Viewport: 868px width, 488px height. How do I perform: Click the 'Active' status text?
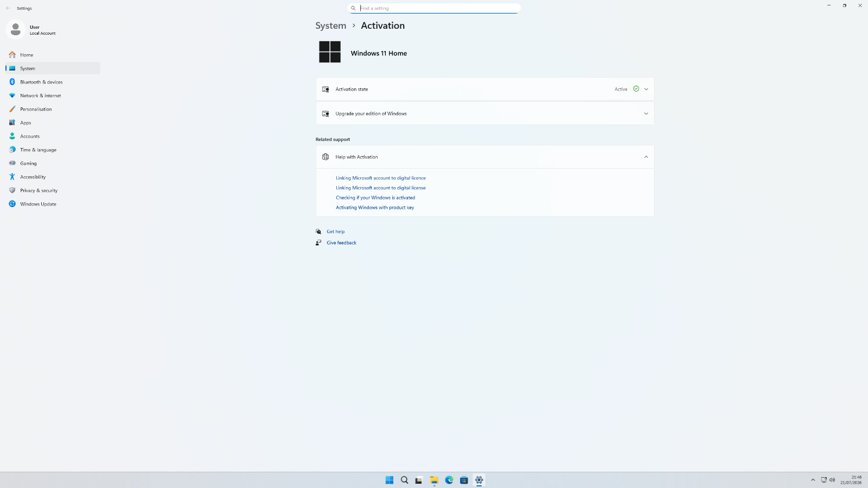click(621, 89)
